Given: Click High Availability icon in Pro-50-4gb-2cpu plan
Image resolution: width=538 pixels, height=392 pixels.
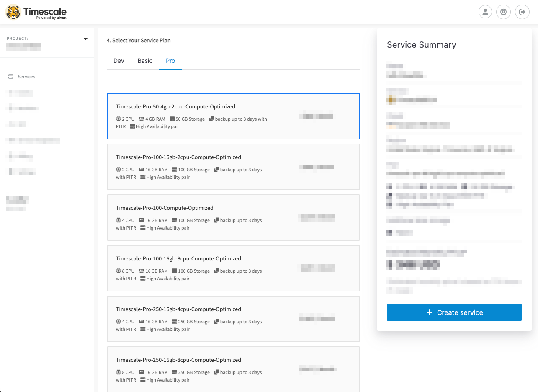Looking at the screenshot, I should point(132,126).
